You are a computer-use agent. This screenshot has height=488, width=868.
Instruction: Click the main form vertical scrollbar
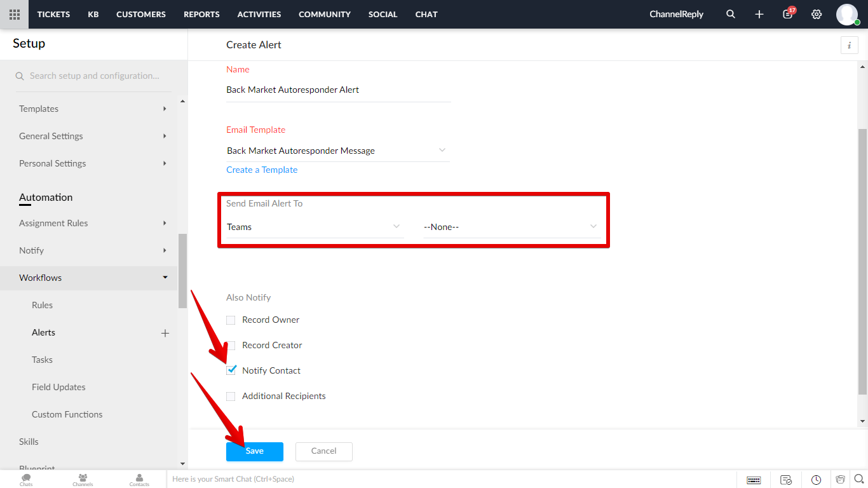(x=863, y=261)
